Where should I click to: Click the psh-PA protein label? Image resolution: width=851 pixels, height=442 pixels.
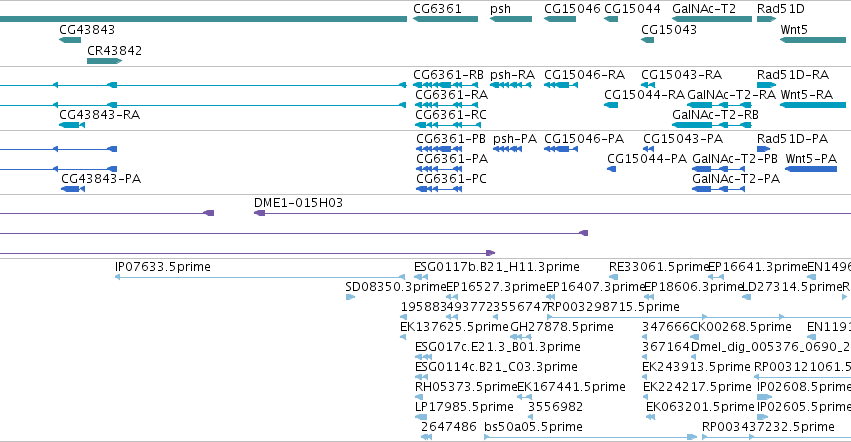coord(515,139)
